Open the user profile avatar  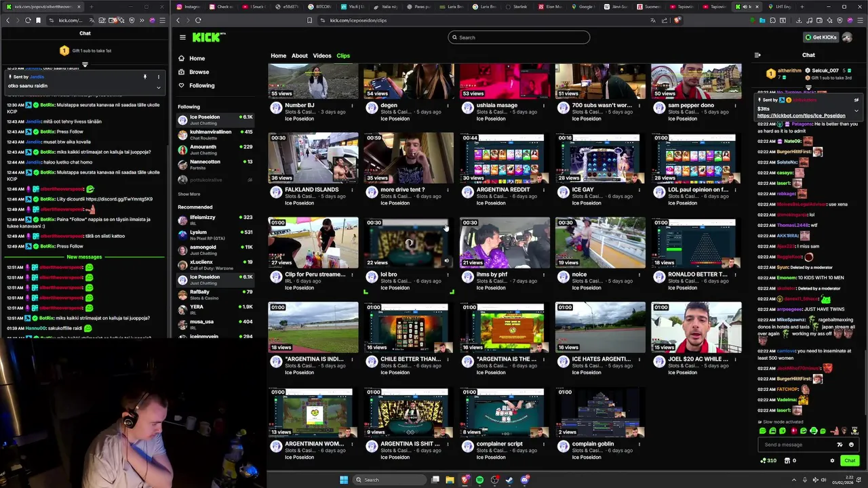point(847,37)
